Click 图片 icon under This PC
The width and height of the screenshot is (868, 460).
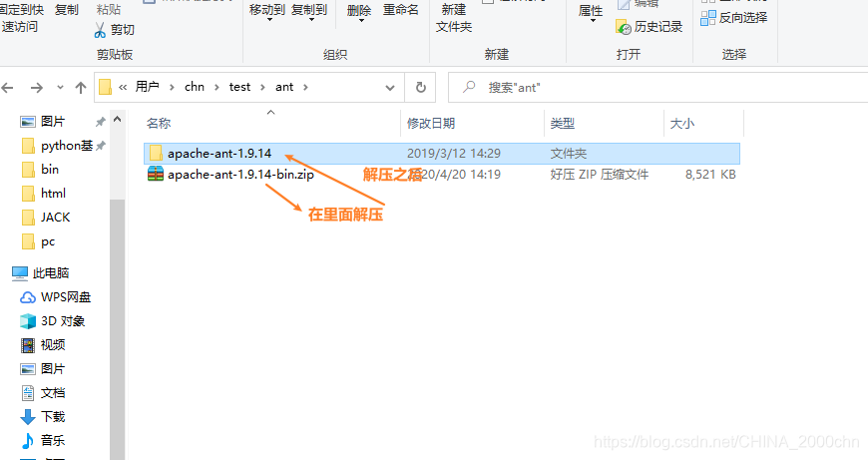pos(28,368)
